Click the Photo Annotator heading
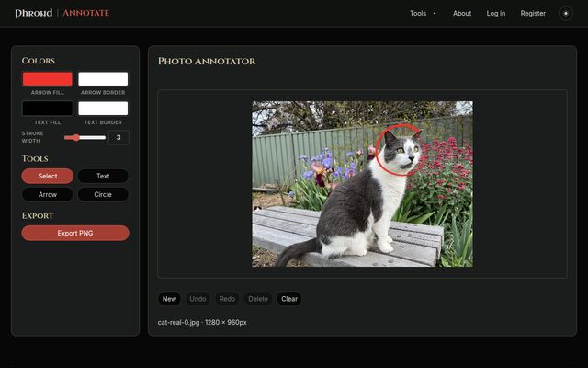This screenshot has height=368, width=588. 207,62
